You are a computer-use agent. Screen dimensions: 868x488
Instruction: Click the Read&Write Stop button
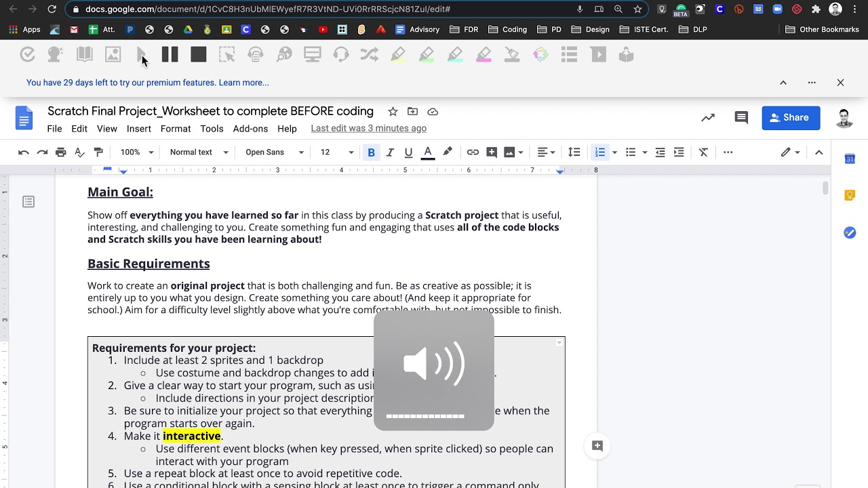[x=199, y=55]
